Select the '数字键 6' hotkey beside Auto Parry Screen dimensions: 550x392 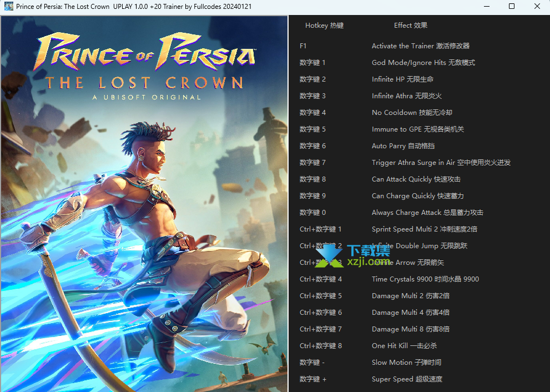tap(312, 146)
